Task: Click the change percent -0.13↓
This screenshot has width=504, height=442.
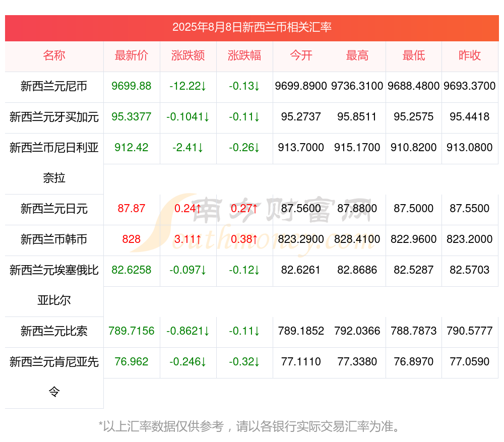Action: coord(244,86)
